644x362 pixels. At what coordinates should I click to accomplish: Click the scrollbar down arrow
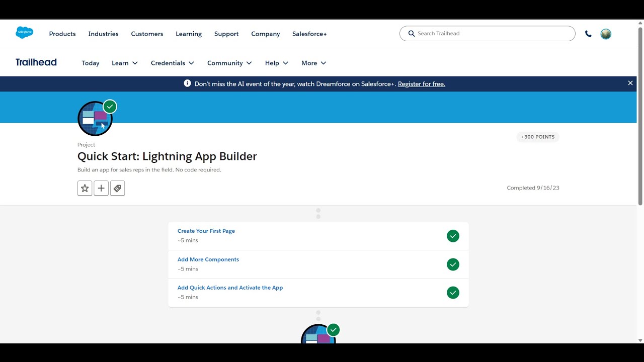coord(640,340)
